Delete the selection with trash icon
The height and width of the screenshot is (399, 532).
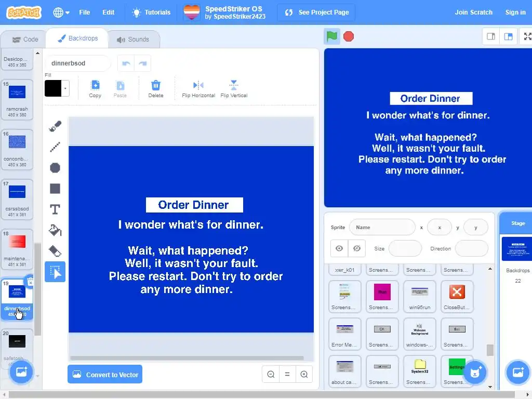click(156, 89)
